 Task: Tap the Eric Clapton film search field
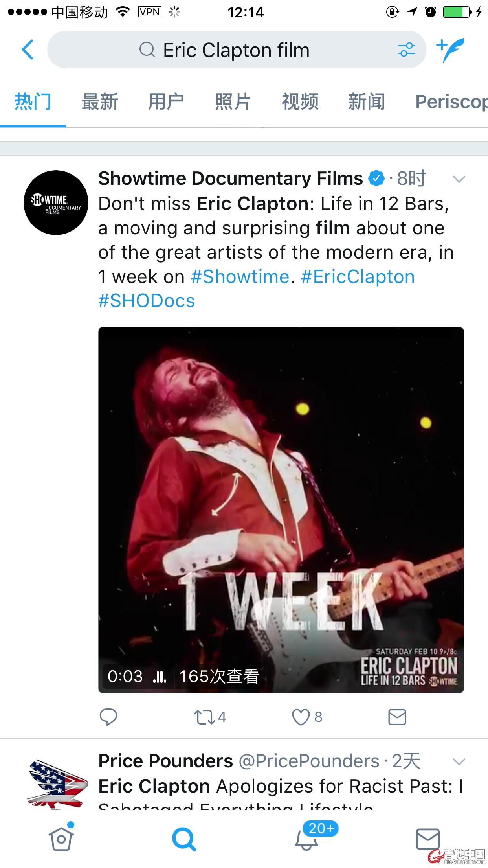236,50
